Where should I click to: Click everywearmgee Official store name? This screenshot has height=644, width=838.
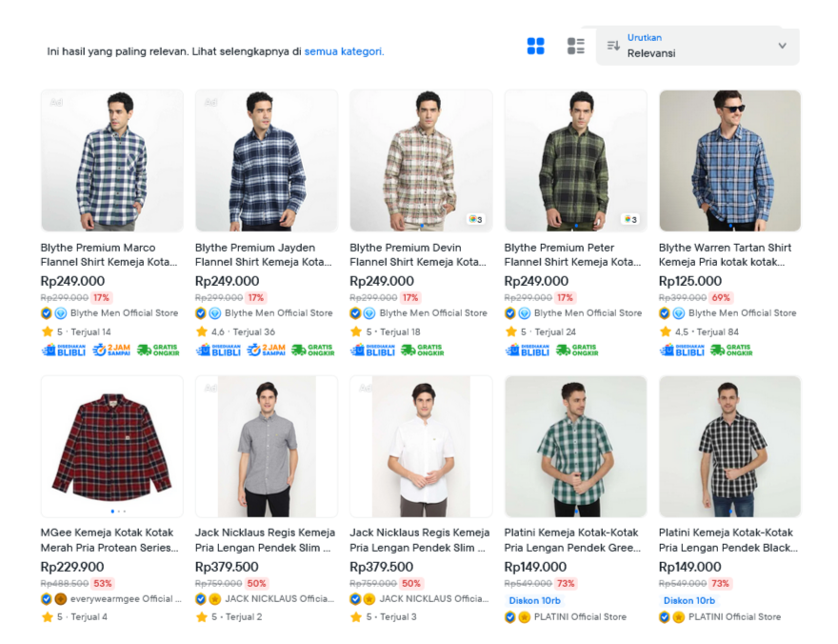126,598
